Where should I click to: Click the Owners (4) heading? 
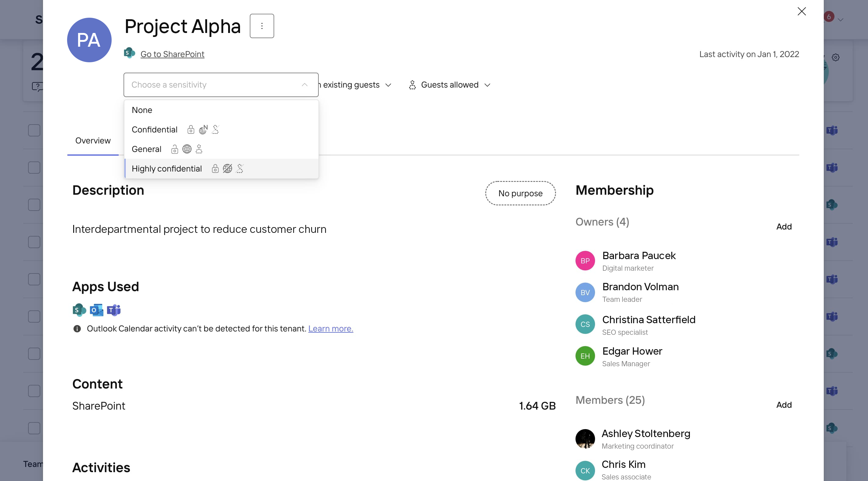[602, 222]
